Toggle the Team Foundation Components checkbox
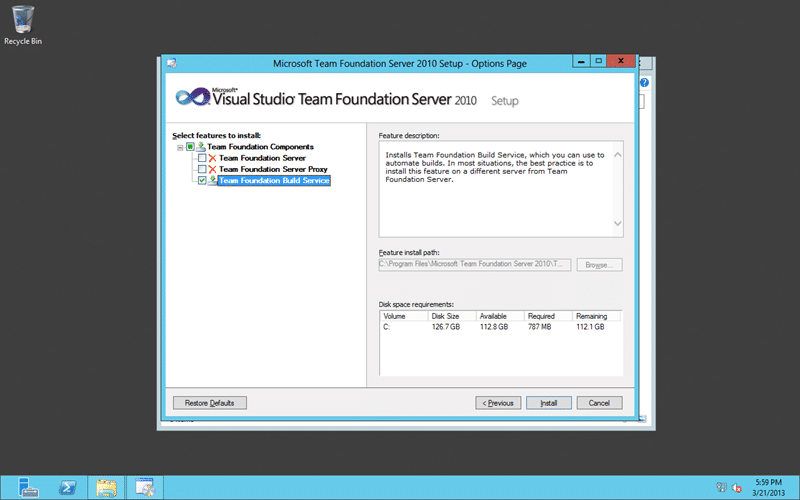Screen dimensions: 800x500 point(190,147)
